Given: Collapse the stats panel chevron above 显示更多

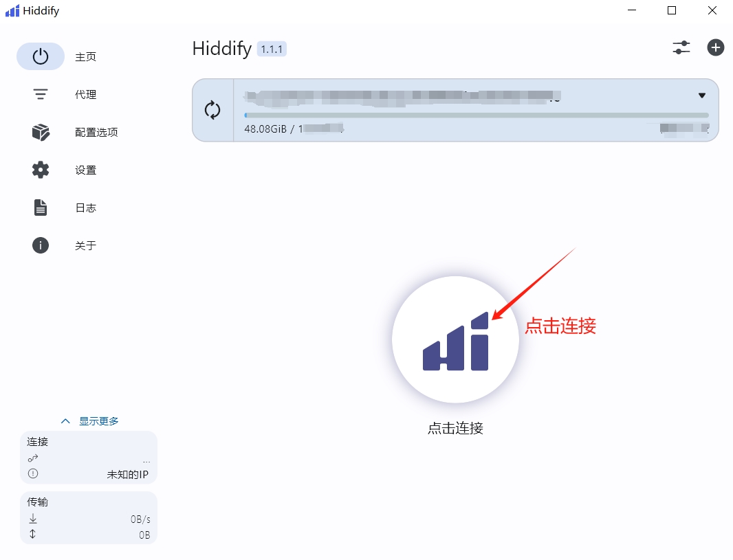Looking at the screenshot, I should [x=65, y=421].
